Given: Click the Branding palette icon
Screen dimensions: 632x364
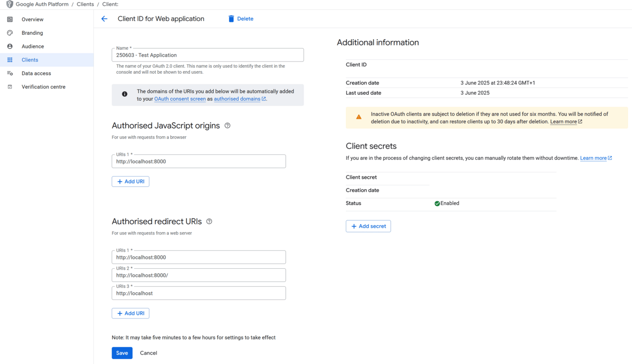Looking at the screenshot, I should pos(10,33).
